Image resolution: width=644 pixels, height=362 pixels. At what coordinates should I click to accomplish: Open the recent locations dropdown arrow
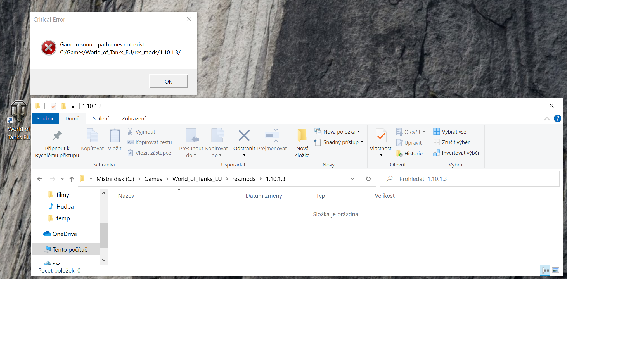coord(62,179)
